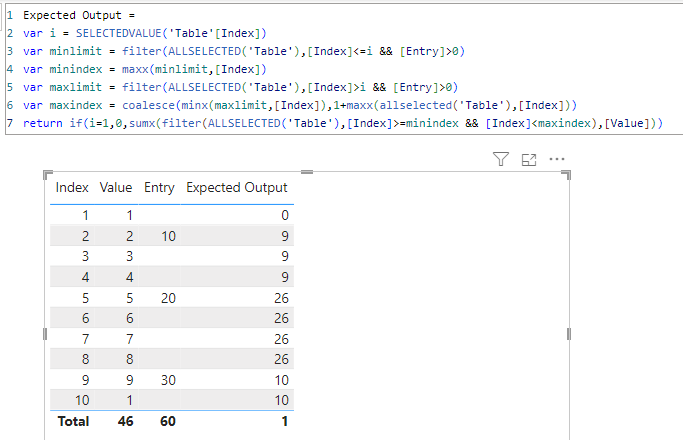This screenshot has width=683, height=440.
Task: Grab the visual's left middle resize handle
Action: (45, 334)
